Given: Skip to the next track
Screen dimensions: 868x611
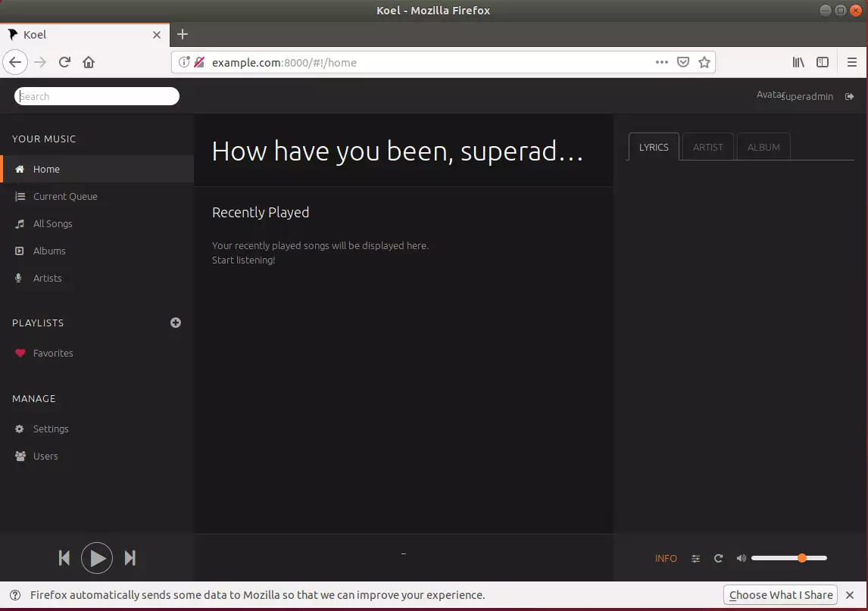Looking at the screenshot, I should tap(130, 558).
